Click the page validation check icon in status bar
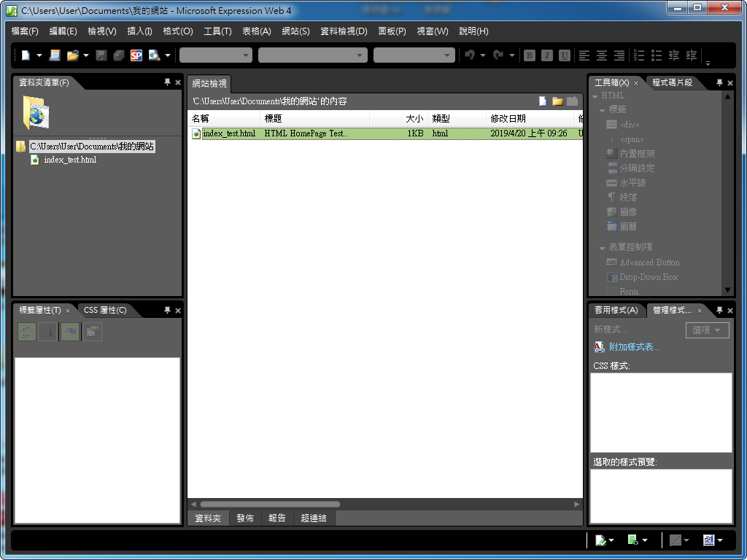Screen dimensions: 747x560 tap(600, 540)
